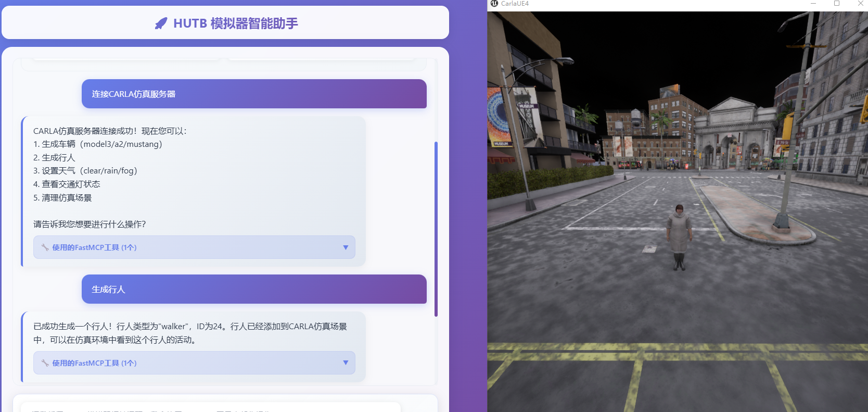Click text 4. 查看交通灯状态

(x=67, y=184)
